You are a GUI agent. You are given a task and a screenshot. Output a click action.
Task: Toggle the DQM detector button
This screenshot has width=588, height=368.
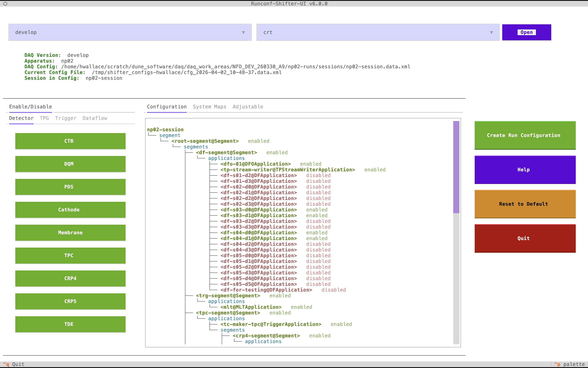click(70, 164)
